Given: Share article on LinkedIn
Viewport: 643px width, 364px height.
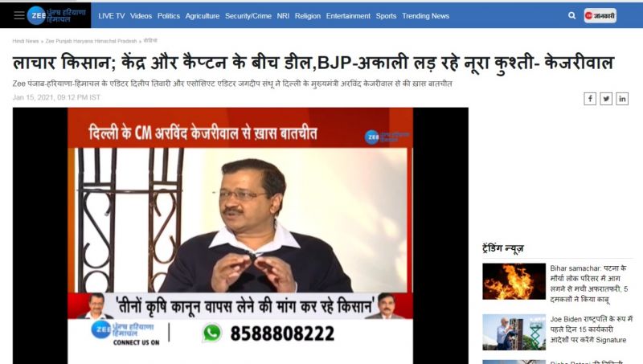Looking at the screenshot, I should (622, 99).
